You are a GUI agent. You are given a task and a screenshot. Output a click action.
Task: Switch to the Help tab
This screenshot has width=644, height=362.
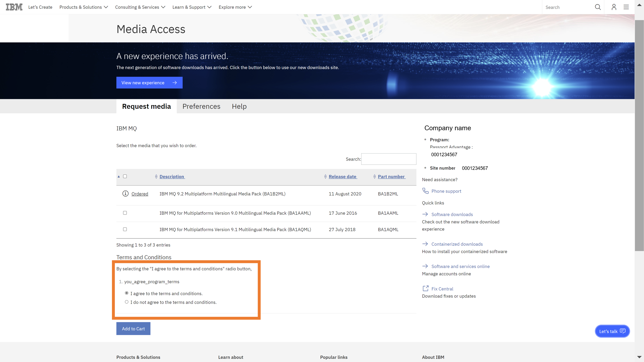[239, 106]
